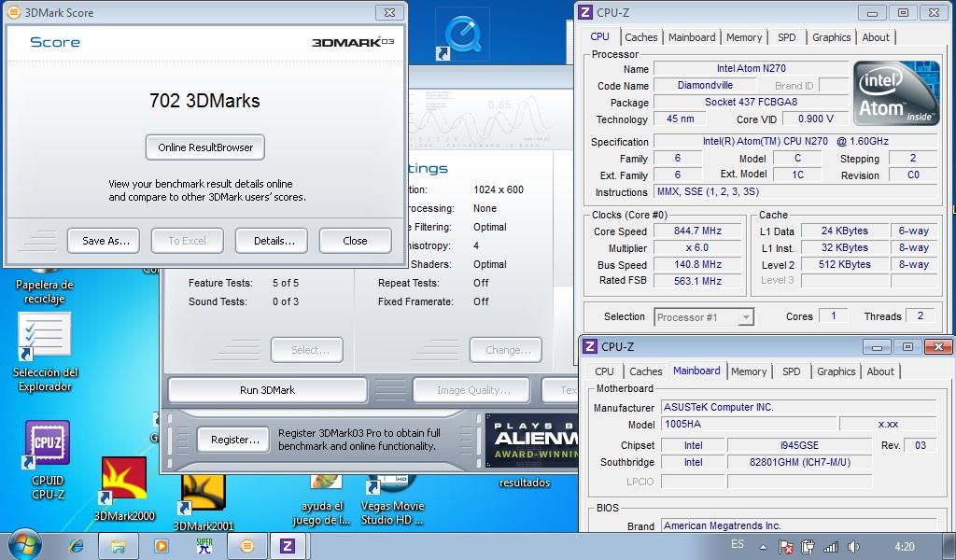Show hidden tray icons arrow
The height and width of the screenshot is (560, 956).
click(763, 547)
